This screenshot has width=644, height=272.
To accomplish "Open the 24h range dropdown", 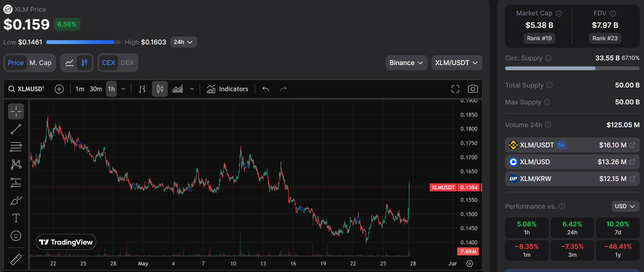I will coord(183,42).
